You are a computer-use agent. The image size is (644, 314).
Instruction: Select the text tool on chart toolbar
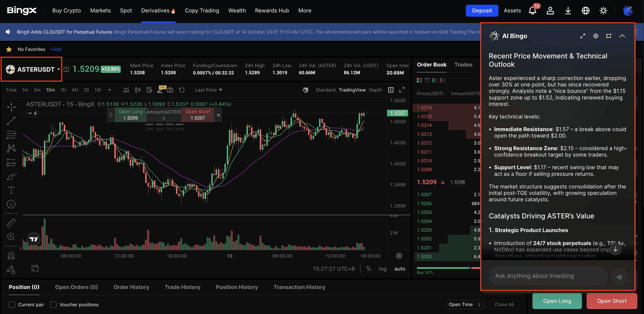[11, 190]
